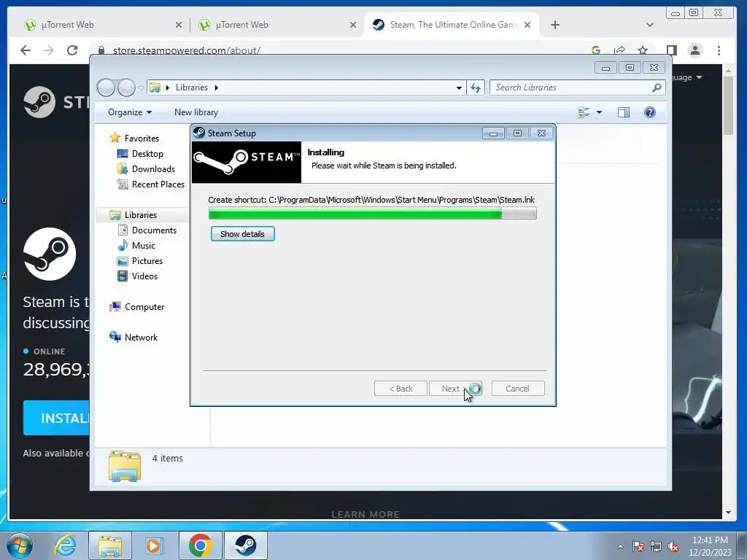747x560 pixels.
Task: Click the Next button in Steam Setup
Action: (455, 389)
